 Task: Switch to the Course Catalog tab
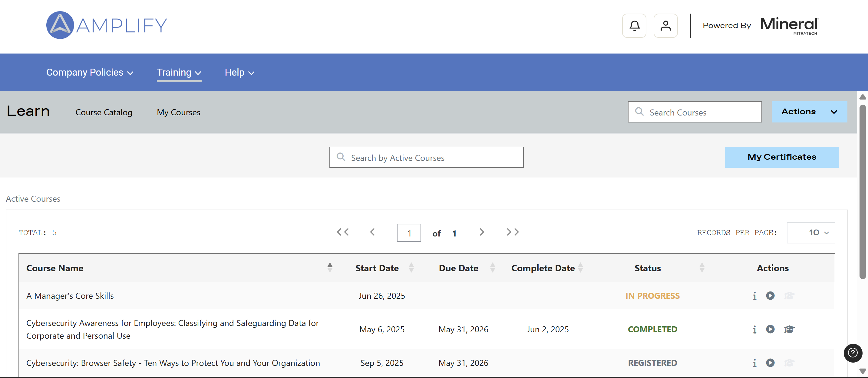tap(104, 112)
